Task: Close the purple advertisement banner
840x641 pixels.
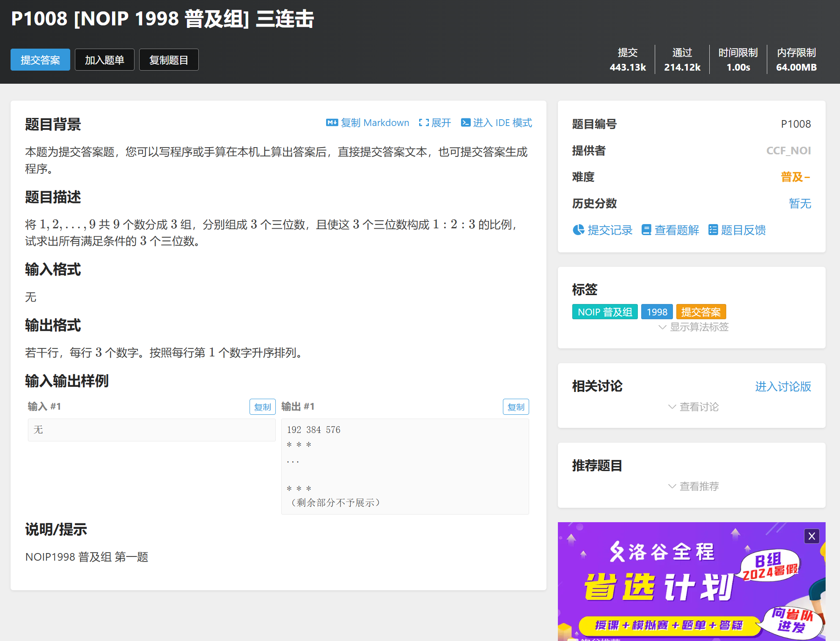Action: (811, 536)
